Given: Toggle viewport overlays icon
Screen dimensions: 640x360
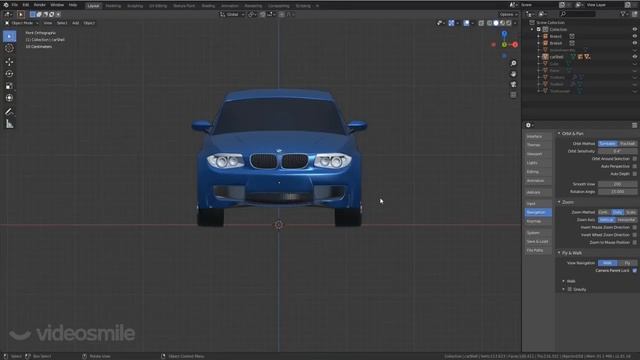Looking at the screenshot, I should click(466, 23).
